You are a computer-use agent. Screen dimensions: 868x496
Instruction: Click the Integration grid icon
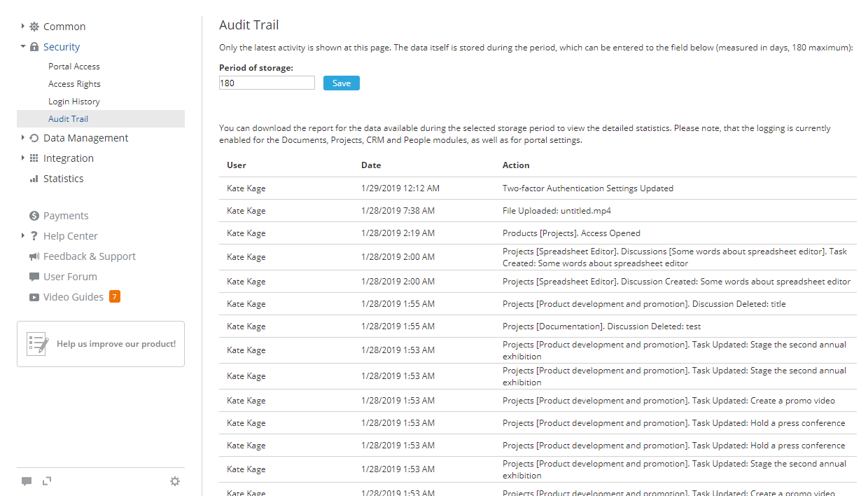[33, 158]
